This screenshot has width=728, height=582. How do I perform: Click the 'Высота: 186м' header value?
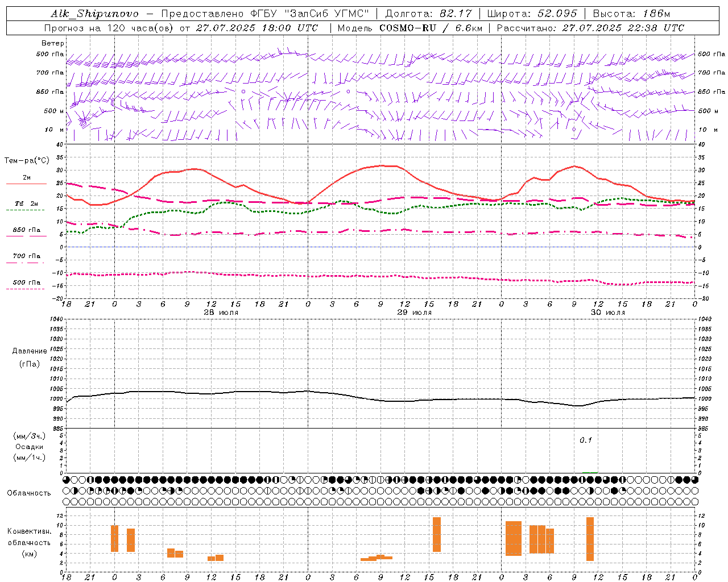pyautogui.click(x=631, y=14)
